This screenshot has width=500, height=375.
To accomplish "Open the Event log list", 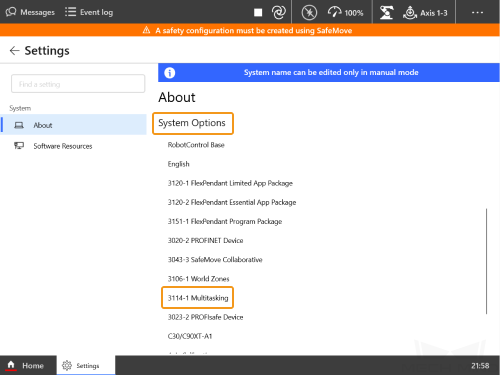I will [x=89, y=12].
